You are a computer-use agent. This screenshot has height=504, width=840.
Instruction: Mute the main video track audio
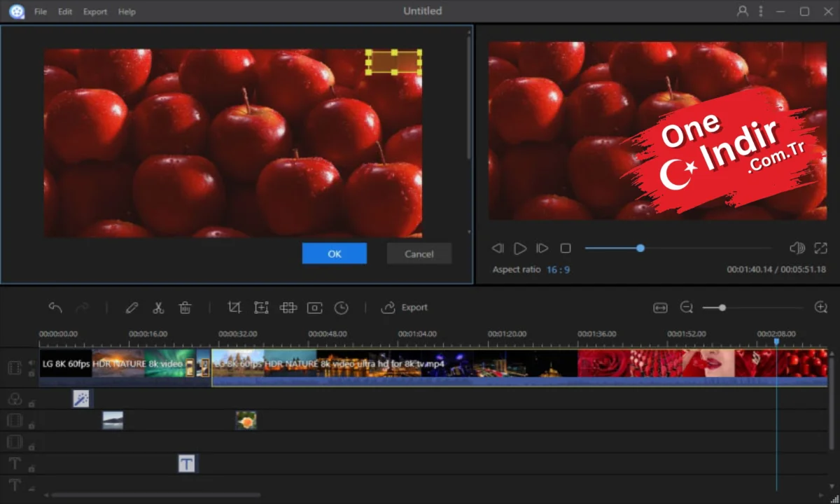[31, 363]
